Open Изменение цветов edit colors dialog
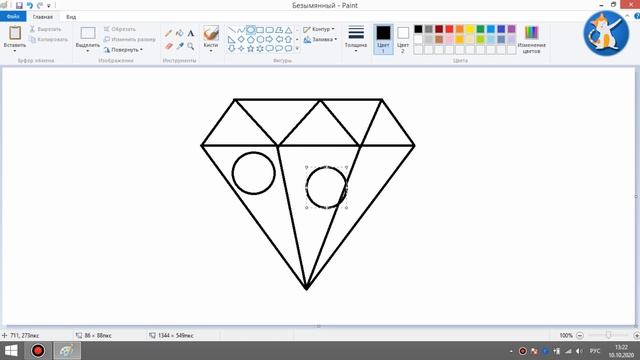640x360 pixels. (x=531, y=39)
